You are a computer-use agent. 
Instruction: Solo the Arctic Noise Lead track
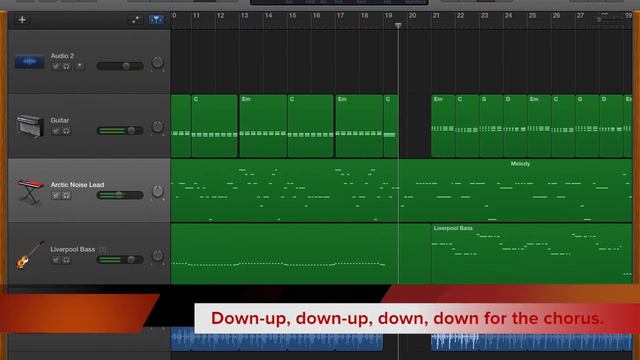pos(67,196)
